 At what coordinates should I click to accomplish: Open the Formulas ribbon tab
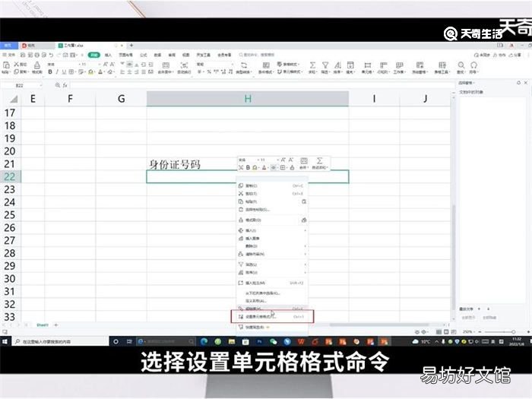[x=144, y=55]
